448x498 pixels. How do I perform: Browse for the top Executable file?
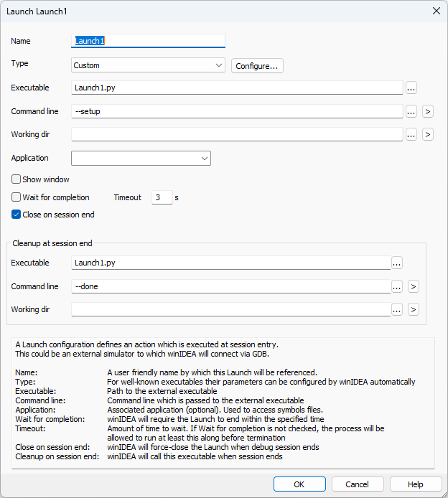point(411,88)
